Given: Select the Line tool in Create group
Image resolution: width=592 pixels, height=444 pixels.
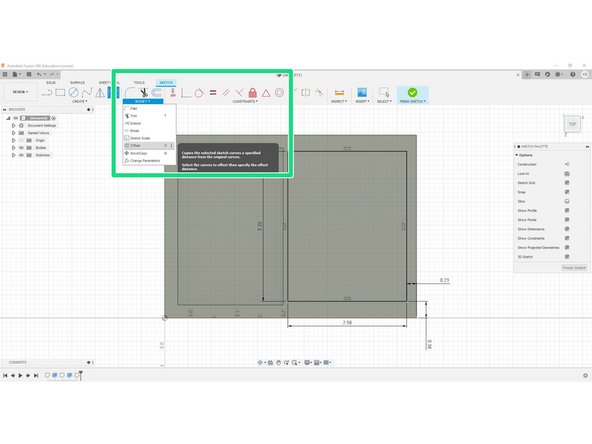Looking at the screenshot, I should (47, 92).
